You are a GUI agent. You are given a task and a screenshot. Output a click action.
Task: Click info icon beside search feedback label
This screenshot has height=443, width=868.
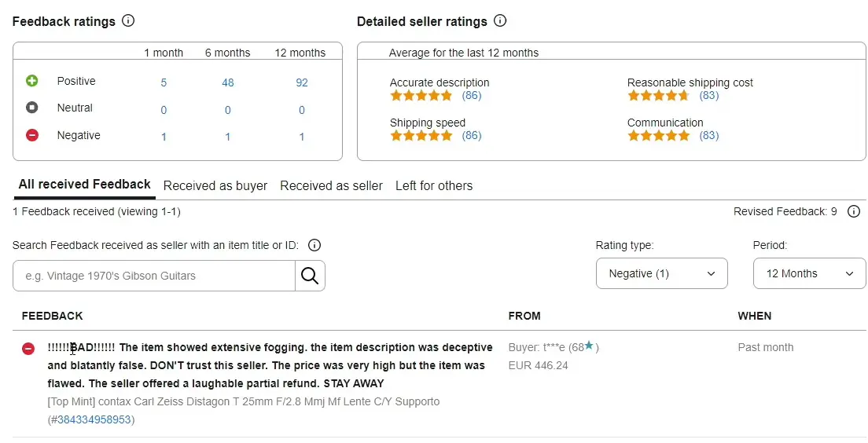tap(314, 245)
